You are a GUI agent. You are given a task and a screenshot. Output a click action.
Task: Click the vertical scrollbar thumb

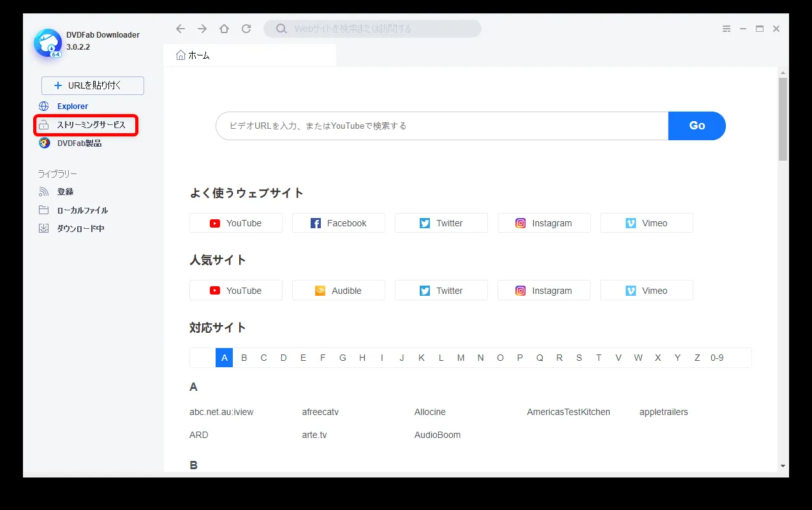click(x=783, y=119)
